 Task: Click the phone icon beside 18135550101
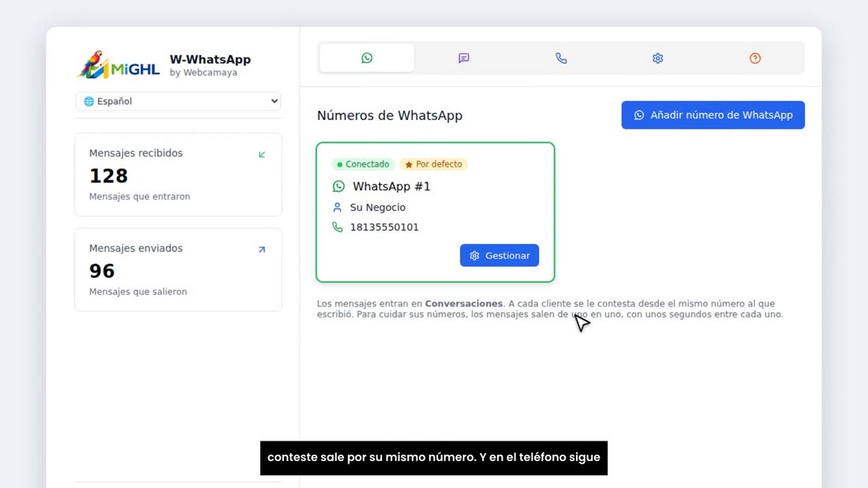[x=337, y=227]
